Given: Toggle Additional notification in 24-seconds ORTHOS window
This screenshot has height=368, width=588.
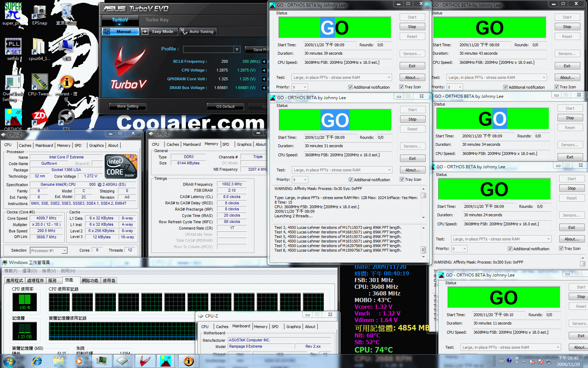Looking at the screenshot, I should pos(528,249).
